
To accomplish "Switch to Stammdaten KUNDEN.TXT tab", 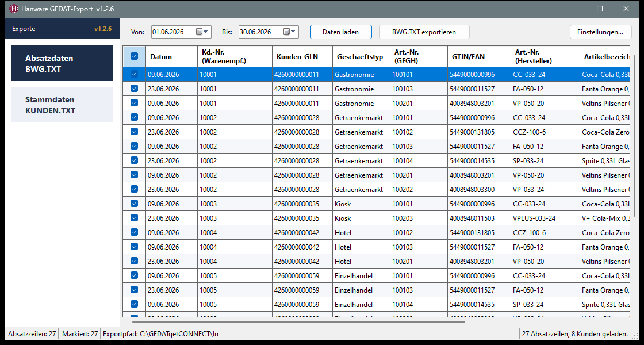I will pyautogui.click(x=62, y=105).
